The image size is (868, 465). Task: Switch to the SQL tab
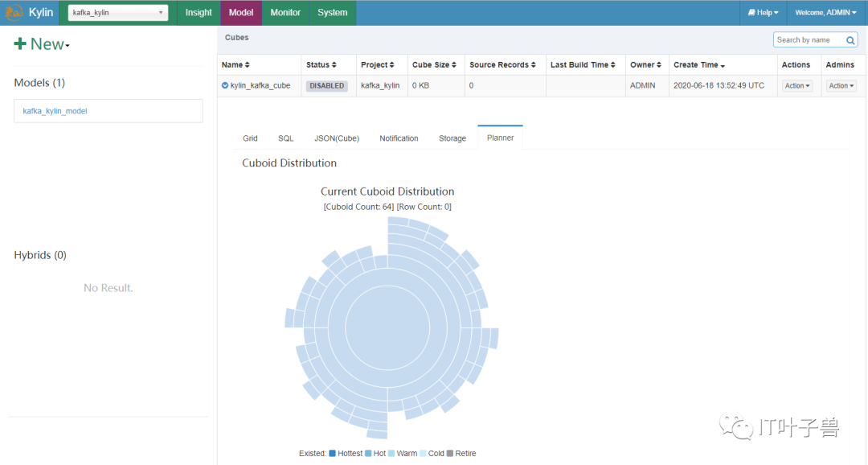pyautogui.click(x=285, y=138)
